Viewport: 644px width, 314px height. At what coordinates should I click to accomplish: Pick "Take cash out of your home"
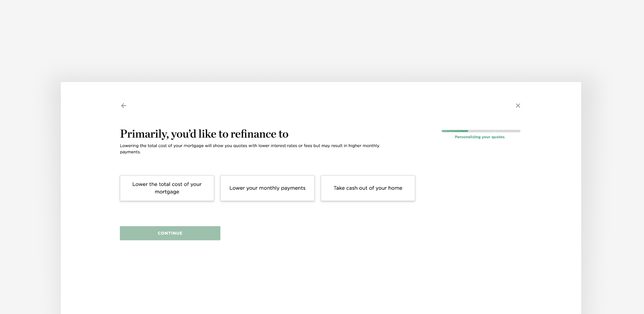[x=368, y=188]
